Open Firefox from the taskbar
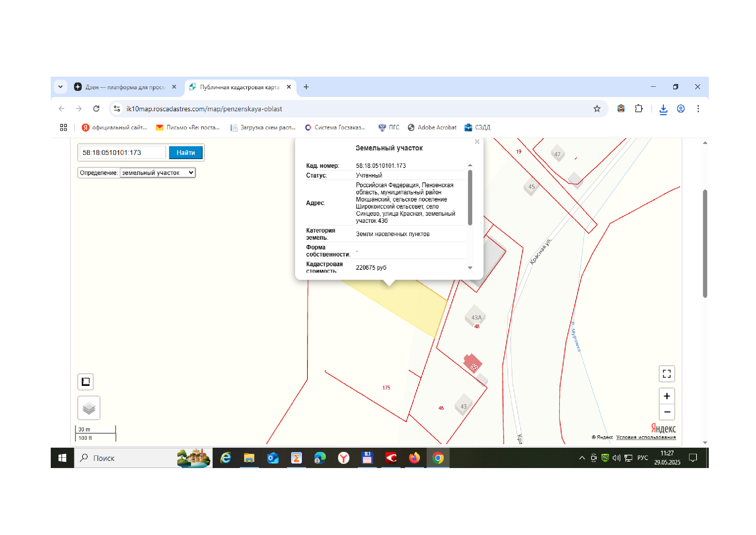This screenshot has width=756, height=535. tap(414, 458)
